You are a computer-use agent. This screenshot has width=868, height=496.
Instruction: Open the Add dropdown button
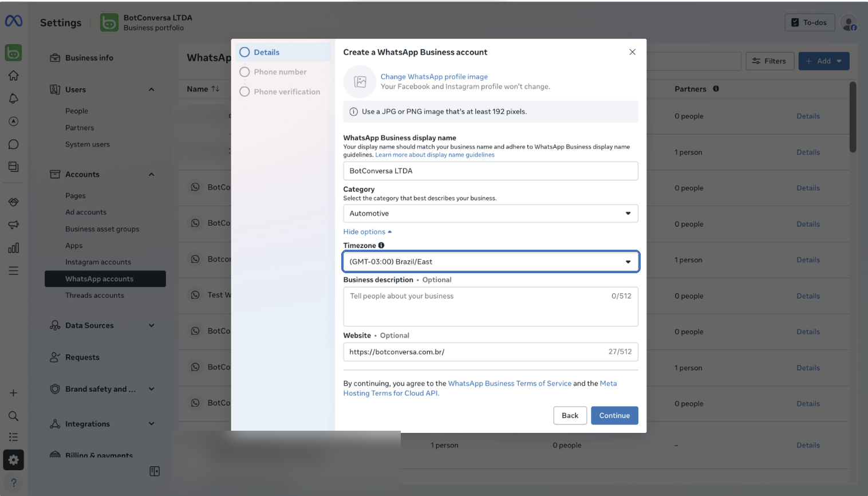tap(824, 61)
